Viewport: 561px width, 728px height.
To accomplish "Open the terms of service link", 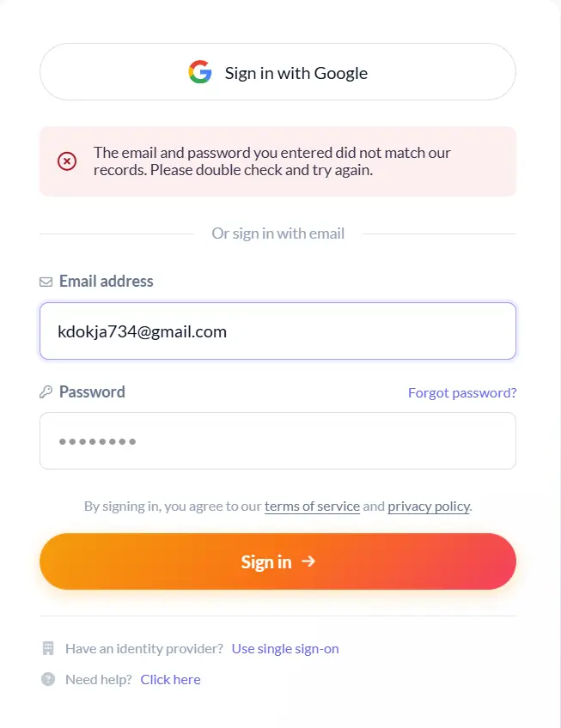I will [312, 506].
